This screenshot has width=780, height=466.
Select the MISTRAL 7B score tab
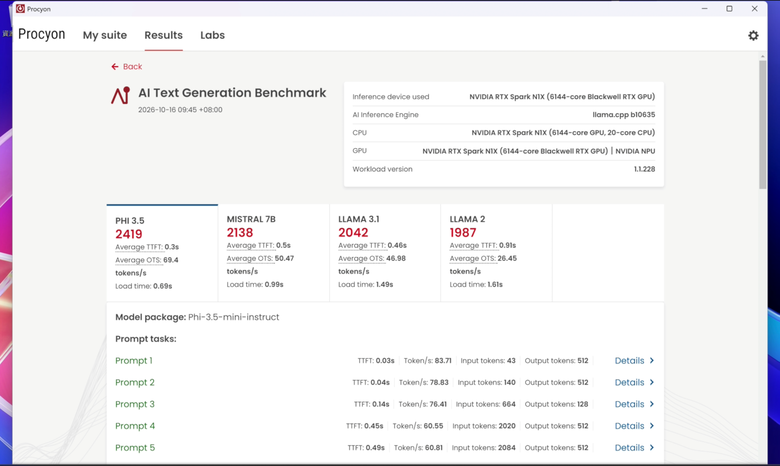click(274, 253)
